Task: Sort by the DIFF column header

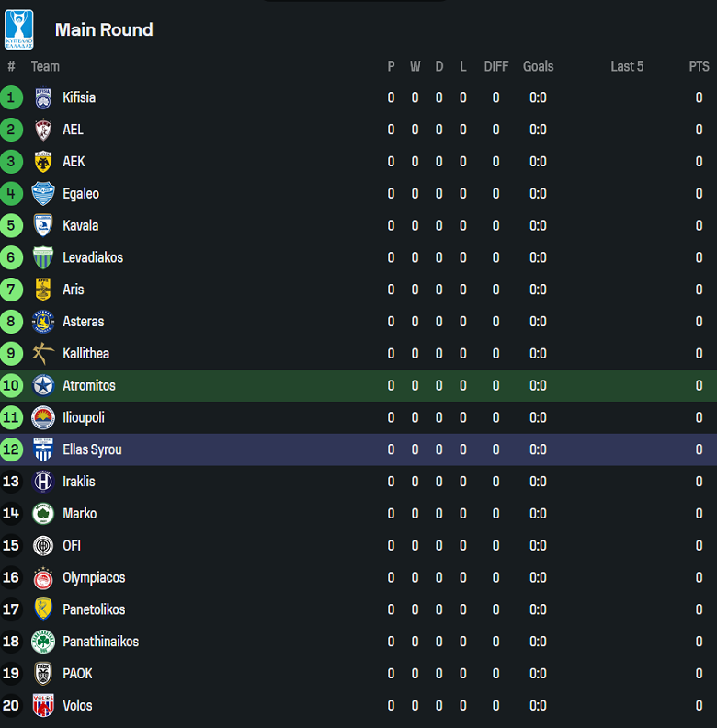Action: click(495, 66)
